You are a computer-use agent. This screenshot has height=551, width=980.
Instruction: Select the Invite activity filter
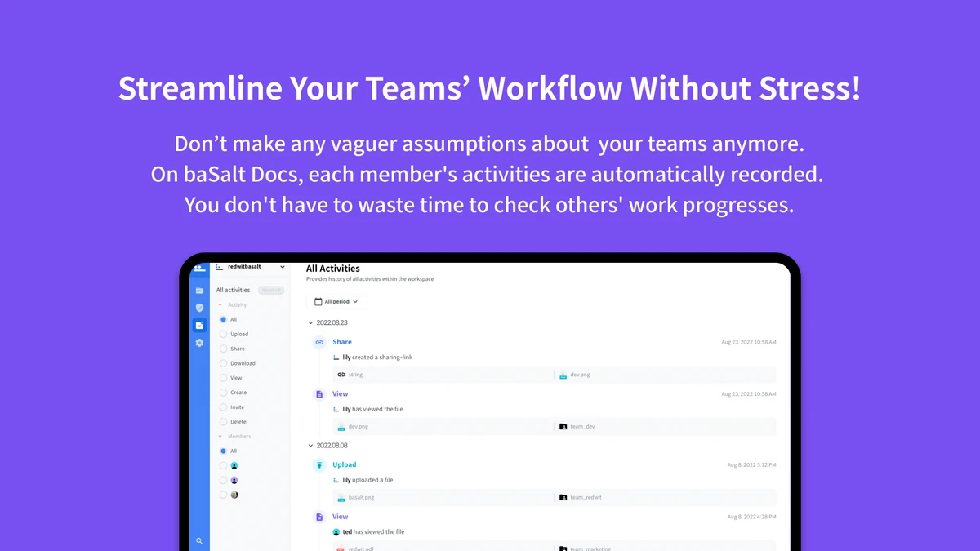point(223,407)
